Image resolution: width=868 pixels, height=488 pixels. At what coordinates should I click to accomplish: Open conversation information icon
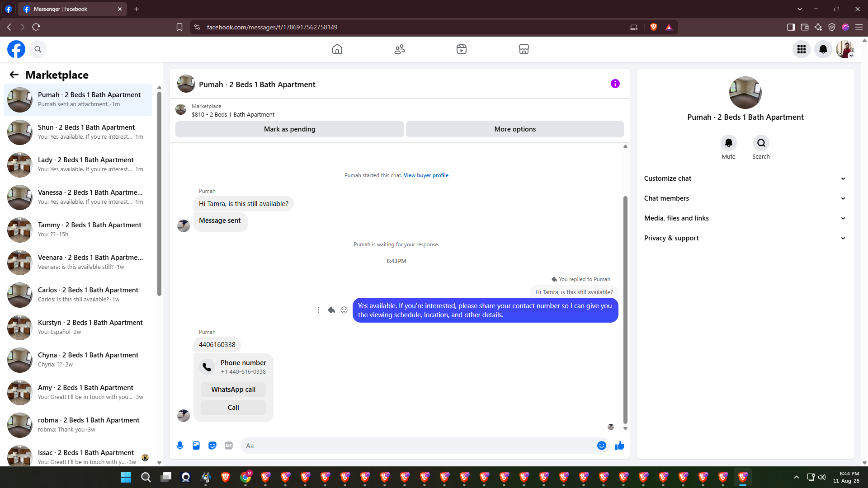click(x=615, y=84)
